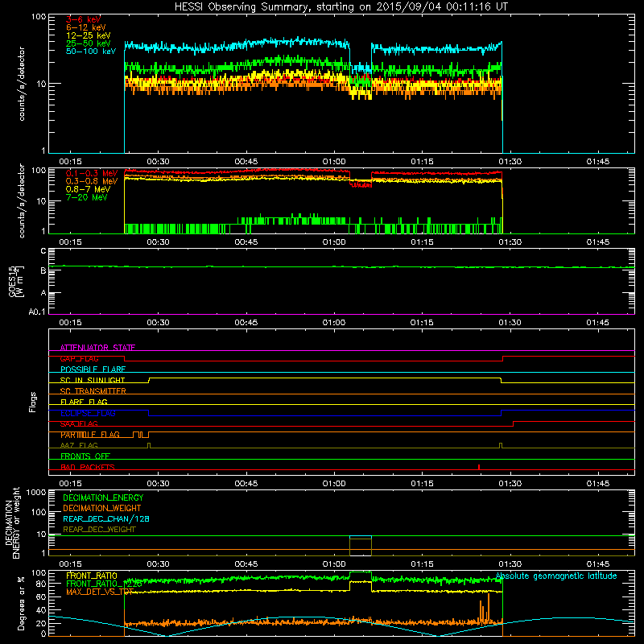
Task: Click the red bad packets spike marker
Action: (479, 467)
